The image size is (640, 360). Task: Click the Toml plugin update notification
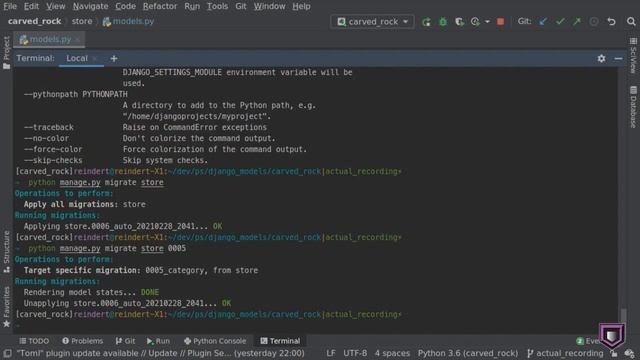[161, 353]
